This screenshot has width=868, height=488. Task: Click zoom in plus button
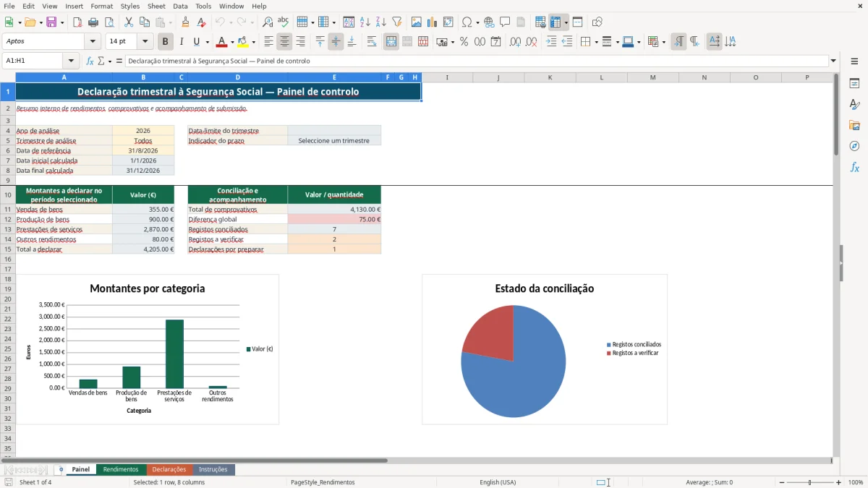pyautogui.click(x=839, y=482)
